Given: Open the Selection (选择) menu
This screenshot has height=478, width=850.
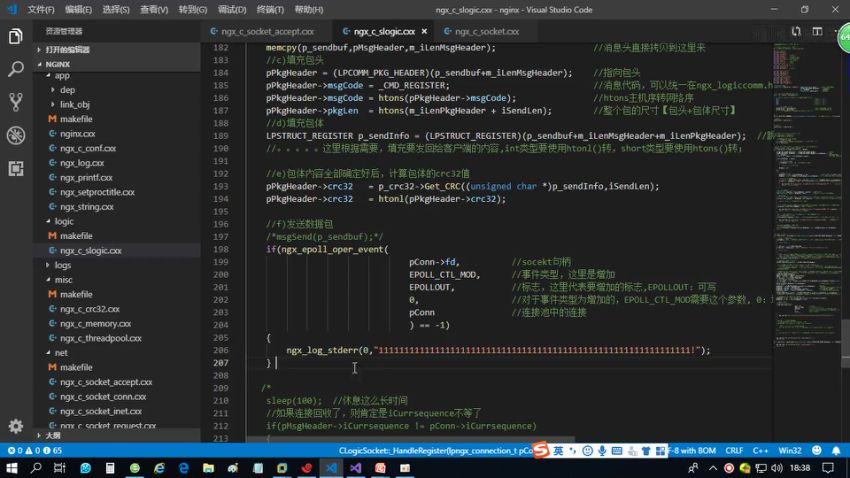Looking at the screenshot, I should tap(115, 10).
